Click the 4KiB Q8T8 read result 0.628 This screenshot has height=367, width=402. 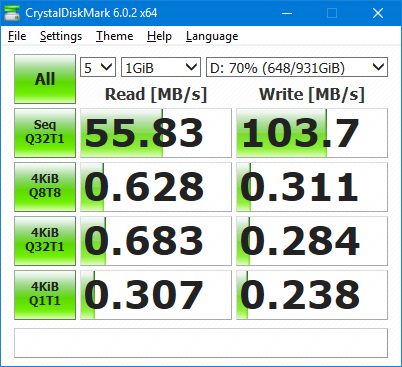click(156, 187)
